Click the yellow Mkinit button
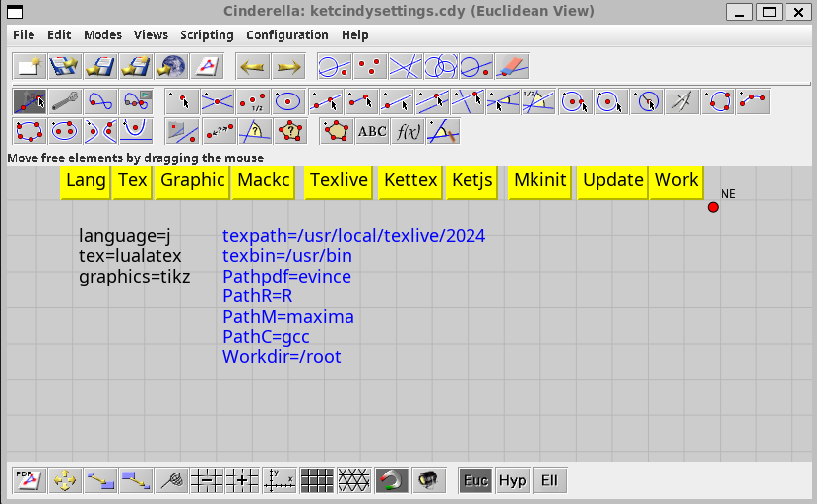 (539, 182)
